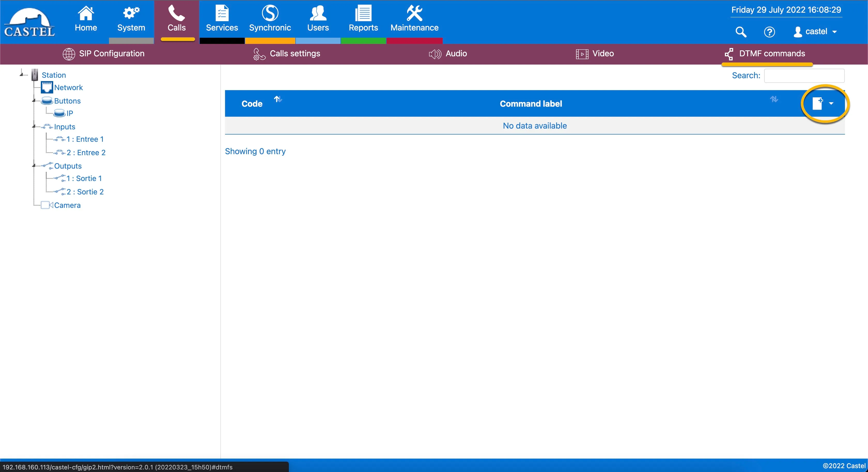The image size is (868, 472).
Task: Open the Users section
Action: [x=318, y=19]
